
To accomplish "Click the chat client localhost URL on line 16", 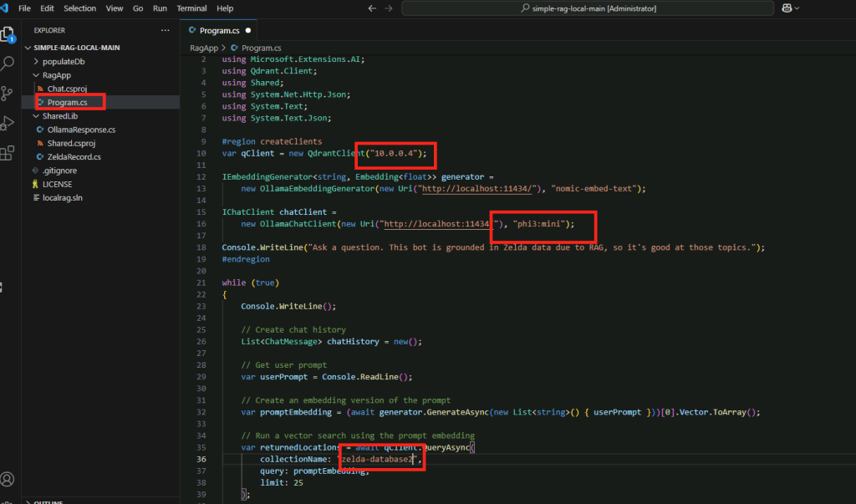I will point(436,224).
